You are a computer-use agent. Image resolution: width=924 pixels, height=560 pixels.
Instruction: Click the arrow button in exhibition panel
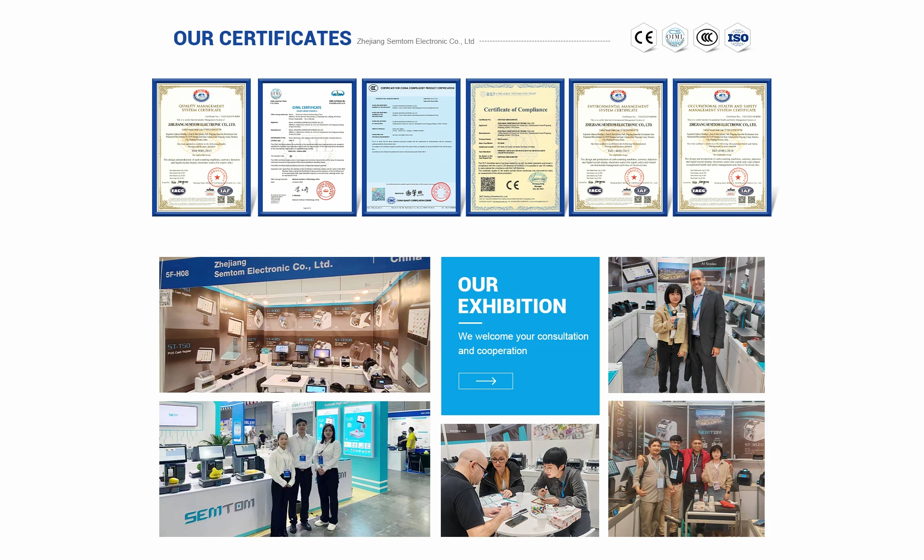point(486,381)
